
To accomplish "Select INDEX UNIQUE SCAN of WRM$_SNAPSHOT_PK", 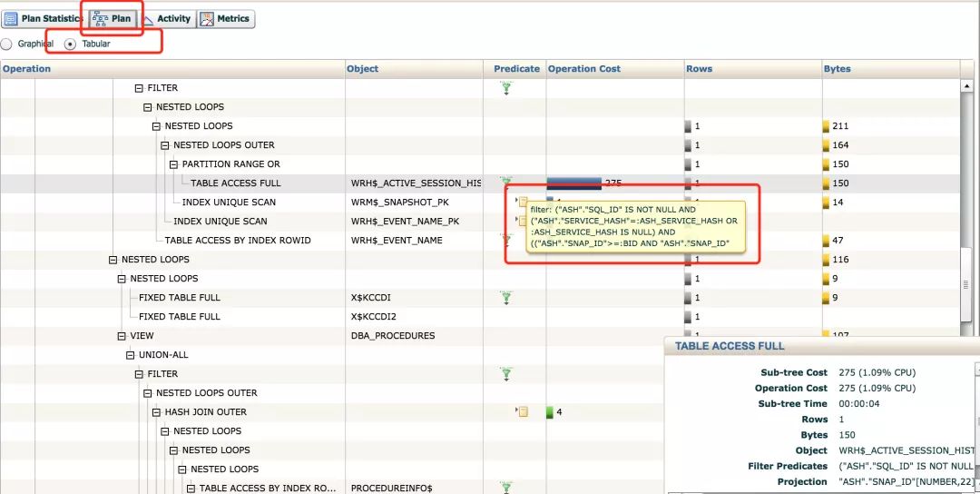I will (229, 203).
